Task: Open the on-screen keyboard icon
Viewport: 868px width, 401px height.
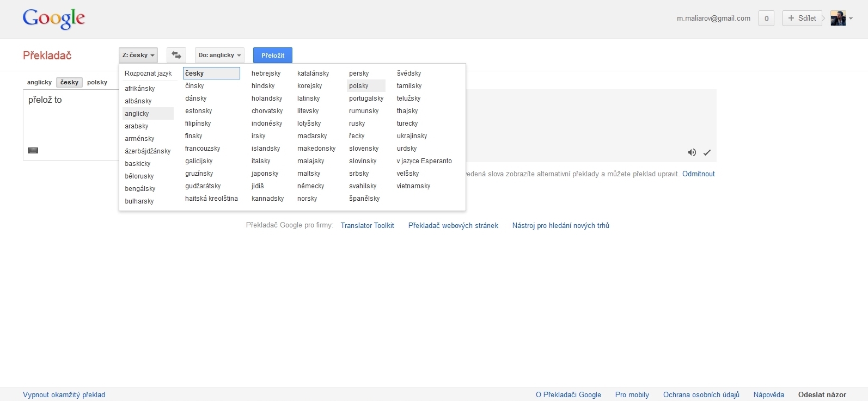Action: click(33, 151)
